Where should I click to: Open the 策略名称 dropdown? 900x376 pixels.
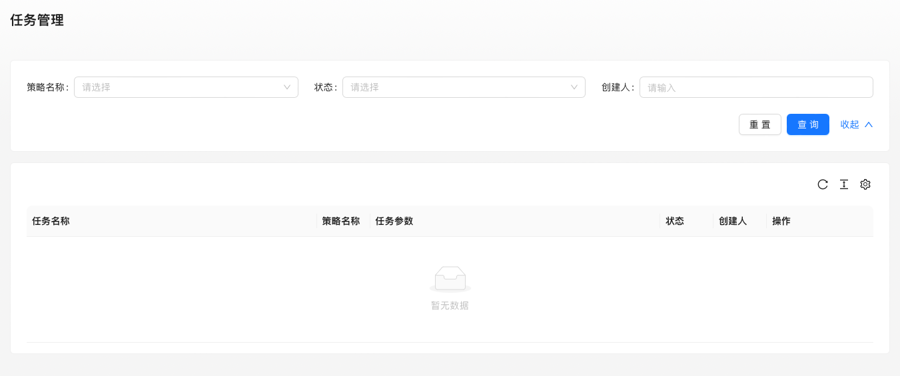tap(186, 87)
